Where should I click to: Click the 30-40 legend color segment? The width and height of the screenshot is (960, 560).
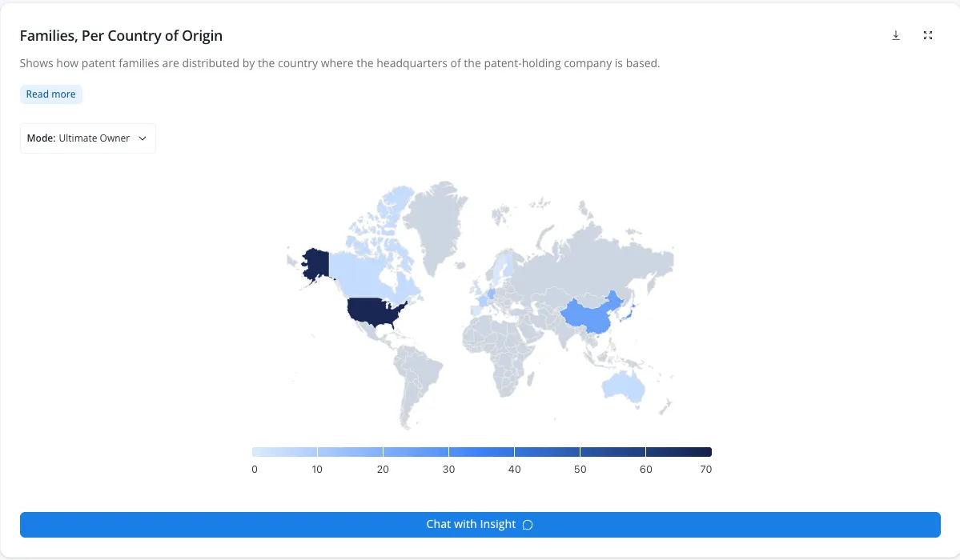click(482, 452)
